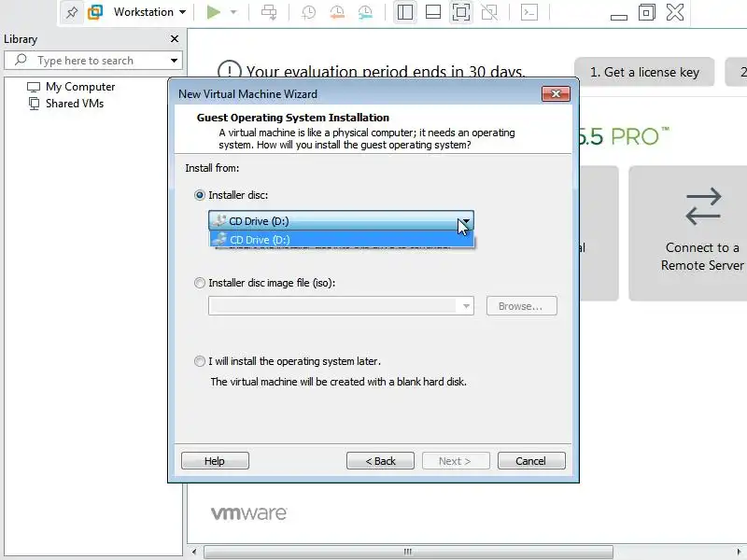Expand the Library search filter dropdown
This screenshot has height=560, width=747.
point(174,61)
